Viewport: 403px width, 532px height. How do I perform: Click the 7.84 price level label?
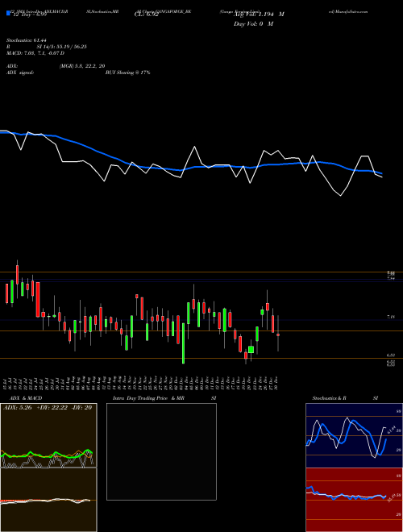point(391,279)
